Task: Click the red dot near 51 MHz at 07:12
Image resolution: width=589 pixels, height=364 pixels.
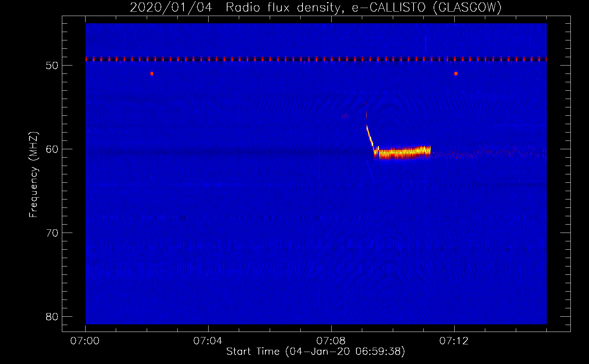Action: point(456,74)
